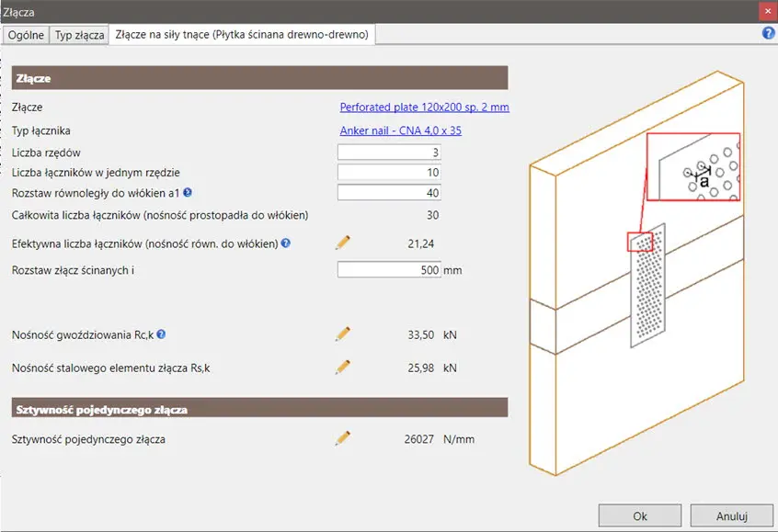Open info tooltip next to Rozstaw równoległy a1
Screen dimensions: 778x532
point(188,193)
